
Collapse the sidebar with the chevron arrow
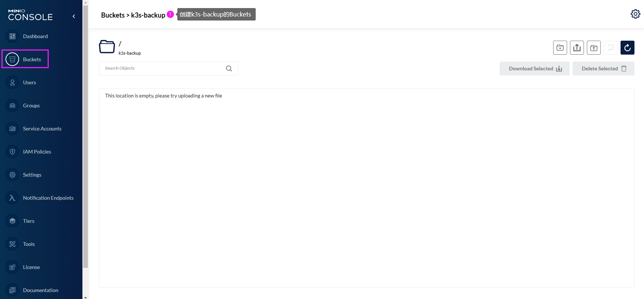[x=74, y=16]
